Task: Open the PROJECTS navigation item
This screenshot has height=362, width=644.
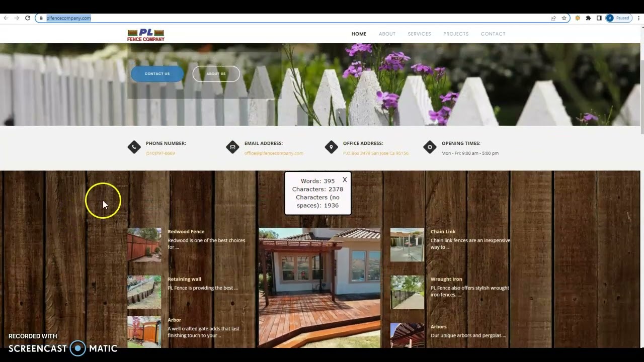Action: click(x=456, y=34)
